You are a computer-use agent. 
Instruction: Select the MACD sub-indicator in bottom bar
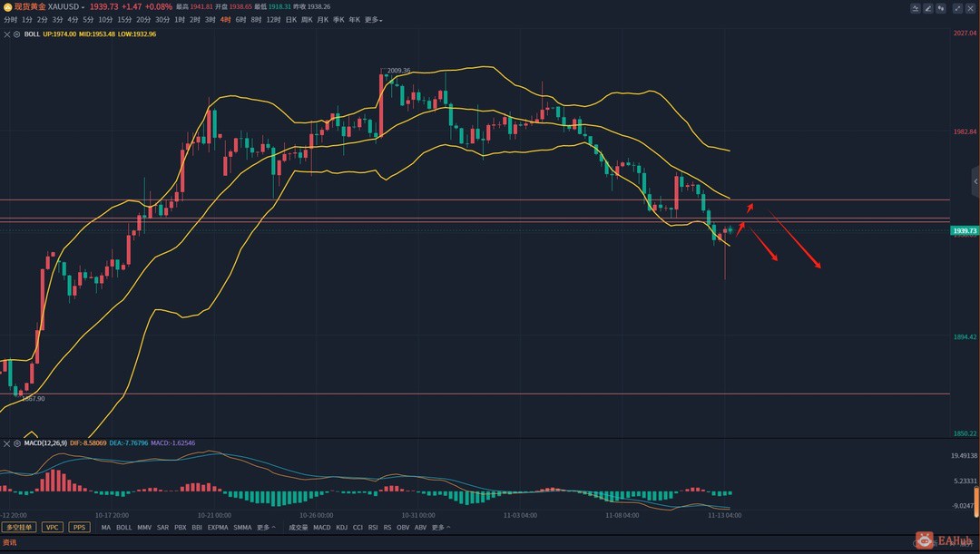tap(322, 528)
